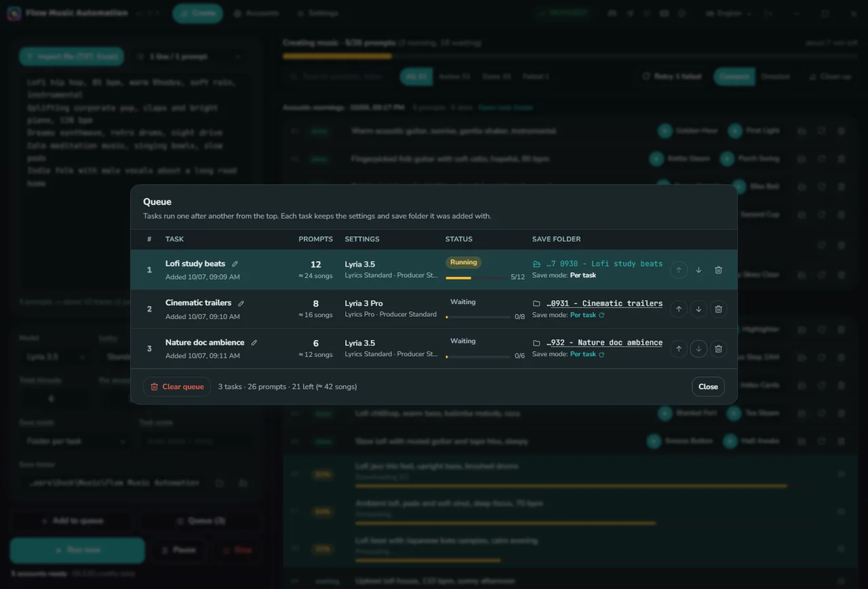Delete the Nature doc ambience task
Screen dimensions: 868x589
click(x=718, y=349)
